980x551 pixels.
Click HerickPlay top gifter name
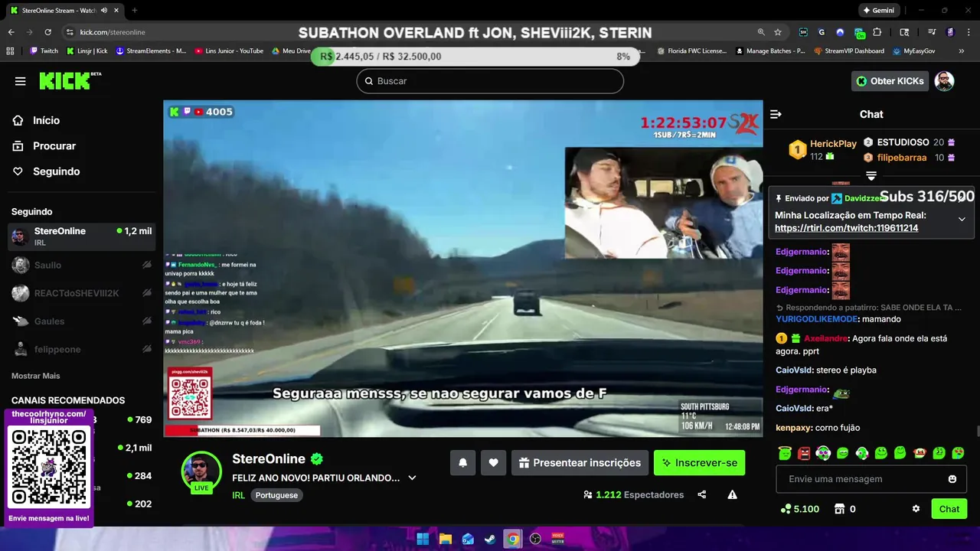[833, 144]
